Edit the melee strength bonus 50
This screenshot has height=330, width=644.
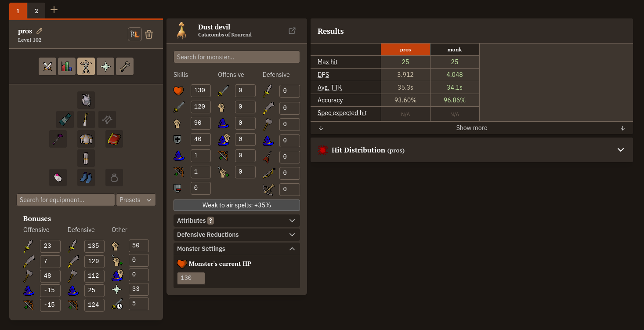tap(139, 246)
